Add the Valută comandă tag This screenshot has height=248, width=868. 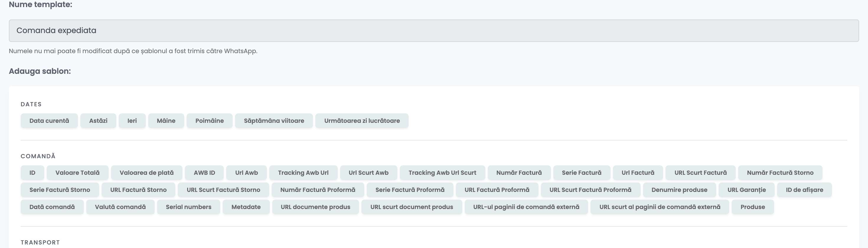120,207
